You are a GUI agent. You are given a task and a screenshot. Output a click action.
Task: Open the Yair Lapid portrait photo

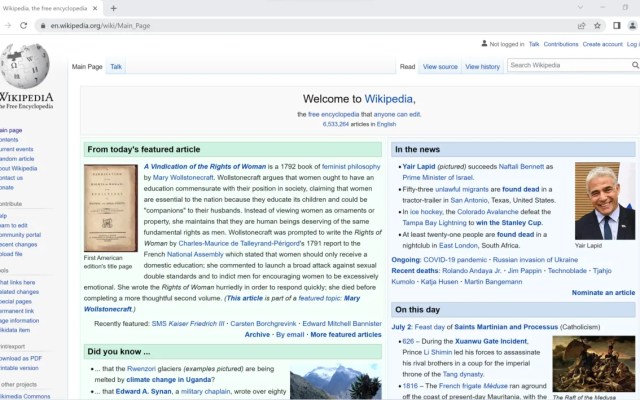pyautogui.click(x=605, y=201)
